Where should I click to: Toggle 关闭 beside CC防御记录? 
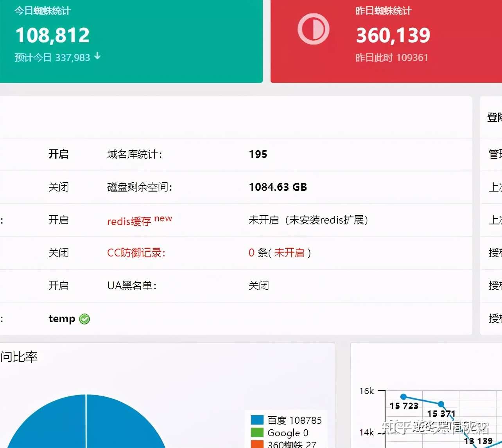tap(58, 253)
